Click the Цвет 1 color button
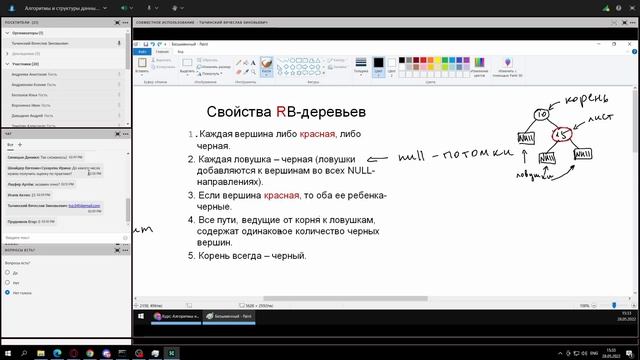This screenshot has width=640, height=360. [x=378, y=67]
